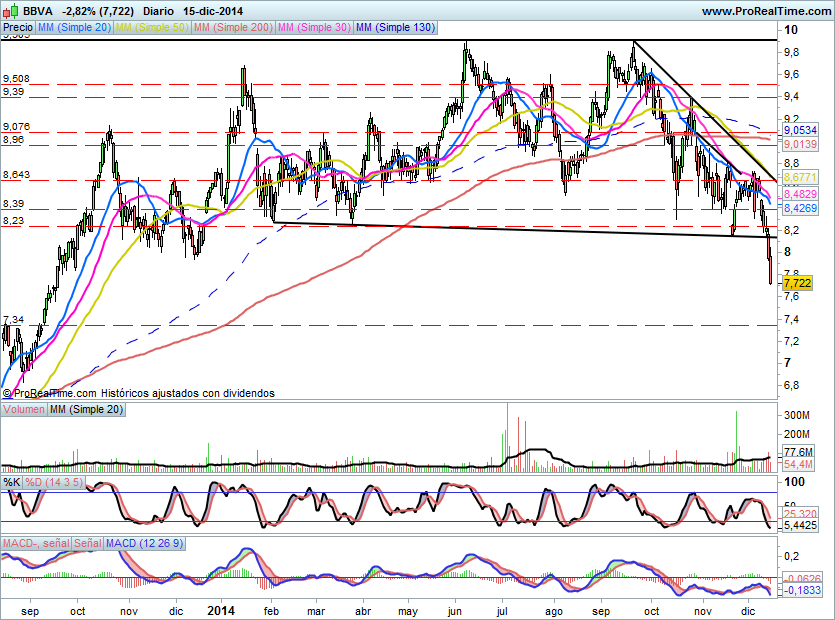Click the 9,39 level label
This screenshot has height=620, width=835.
13,92
